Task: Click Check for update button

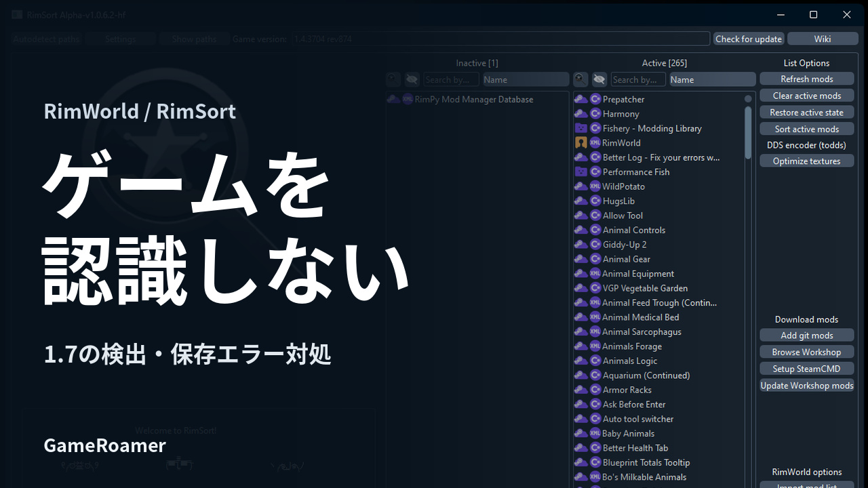Action: (x=749, y=39)
